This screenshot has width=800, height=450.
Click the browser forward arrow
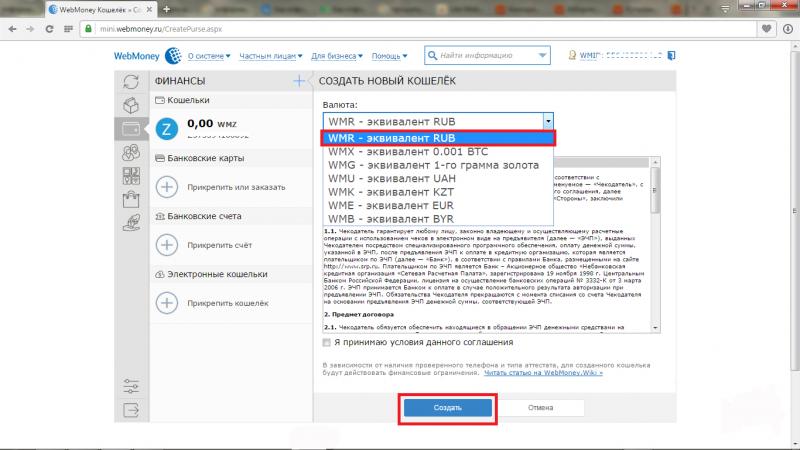pyautogui.click(x=30, y=29)
